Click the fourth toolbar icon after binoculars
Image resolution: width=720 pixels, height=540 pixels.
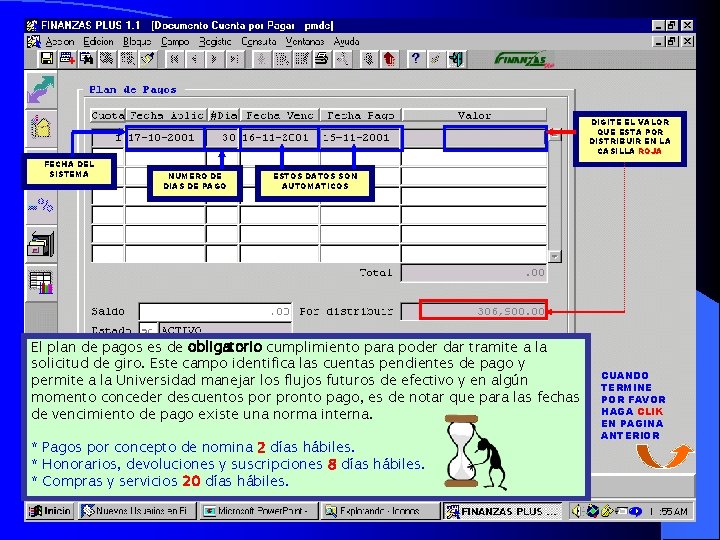[107, 59]
